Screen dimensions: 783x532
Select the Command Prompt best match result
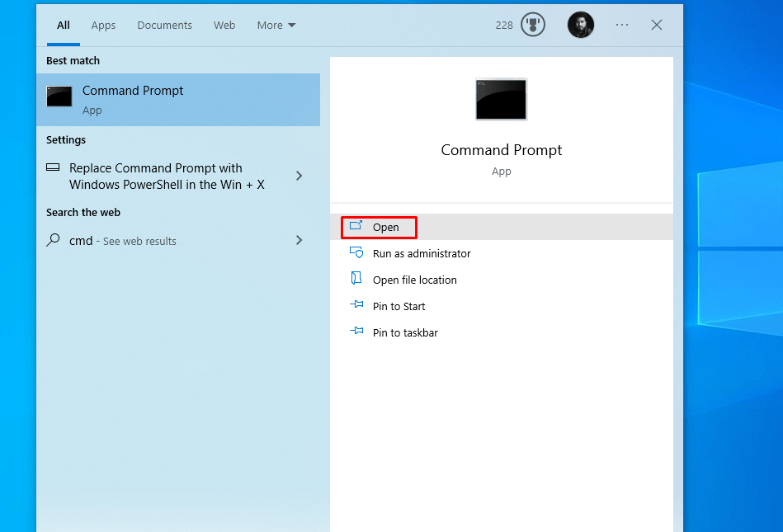coord(178,100)
